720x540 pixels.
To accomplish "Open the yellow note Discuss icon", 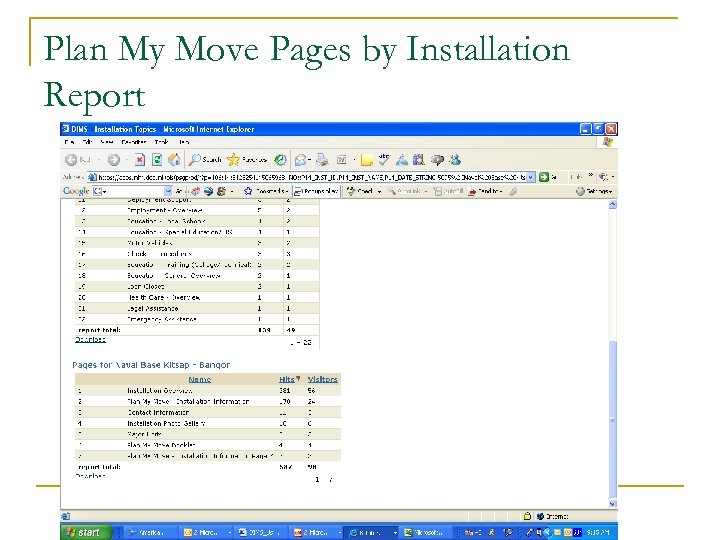I will point(366,160).
